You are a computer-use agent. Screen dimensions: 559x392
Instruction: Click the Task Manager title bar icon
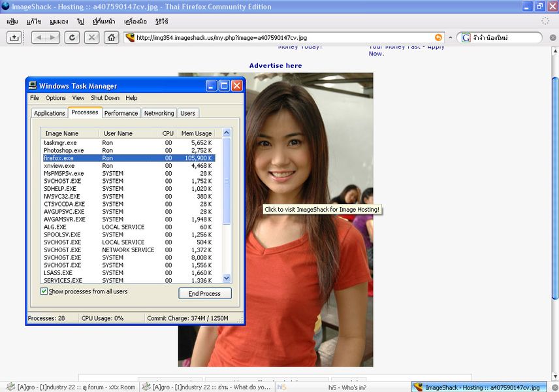[x=33, y=86]
